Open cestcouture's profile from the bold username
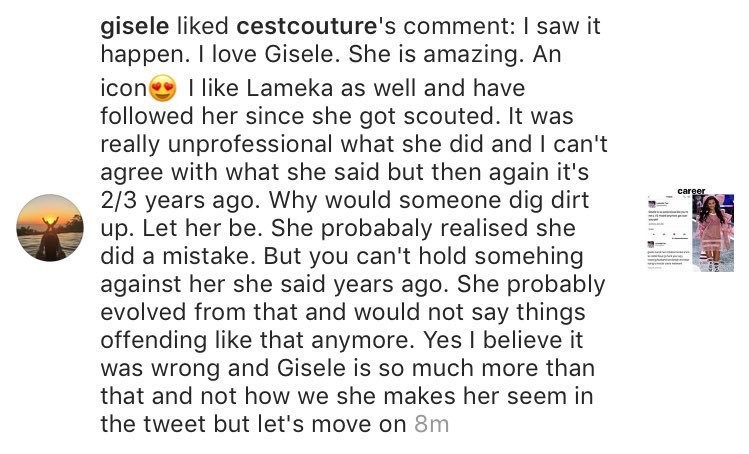 [x=307, y=27]
